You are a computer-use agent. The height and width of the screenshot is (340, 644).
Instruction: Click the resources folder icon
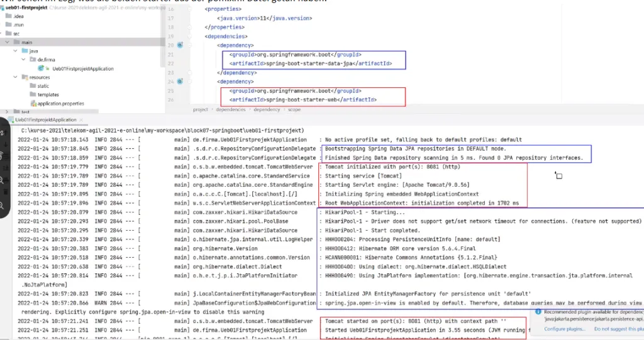click(x=25, y=77)
